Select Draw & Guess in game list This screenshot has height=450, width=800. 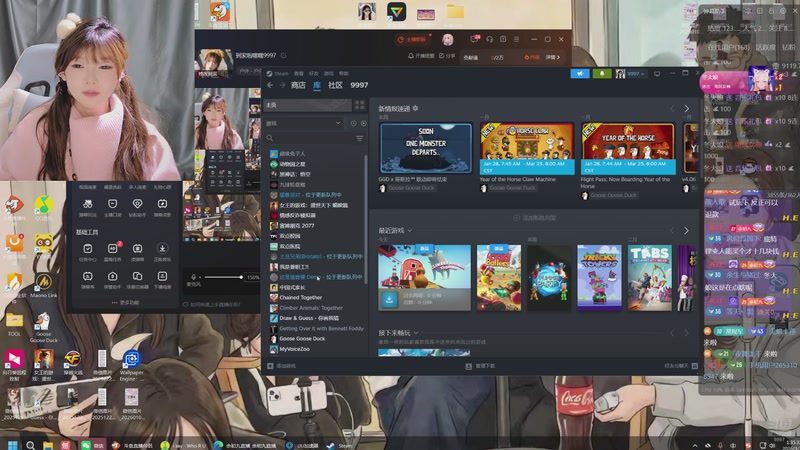pos(317,318)
